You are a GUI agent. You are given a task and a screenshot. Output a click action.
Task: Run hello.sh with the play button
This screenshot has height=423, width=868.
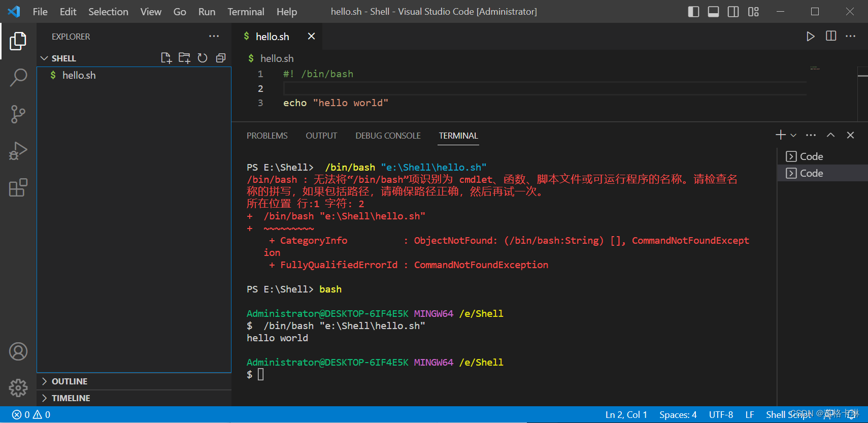point(811,36)
